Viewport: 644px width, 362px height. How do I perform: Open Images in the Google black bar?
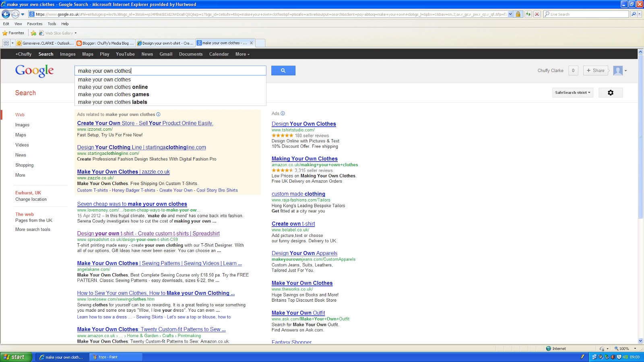[68, 54]
